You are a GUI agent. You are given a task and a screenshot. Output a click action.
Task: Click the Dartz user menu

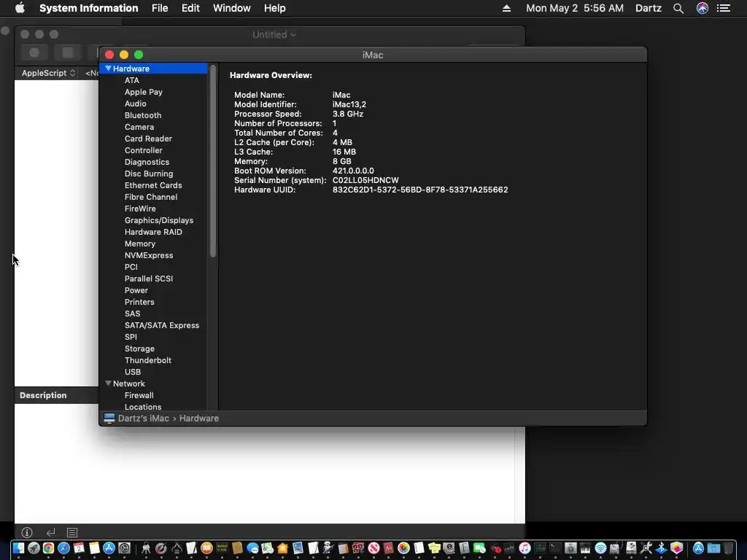point(648,8)
